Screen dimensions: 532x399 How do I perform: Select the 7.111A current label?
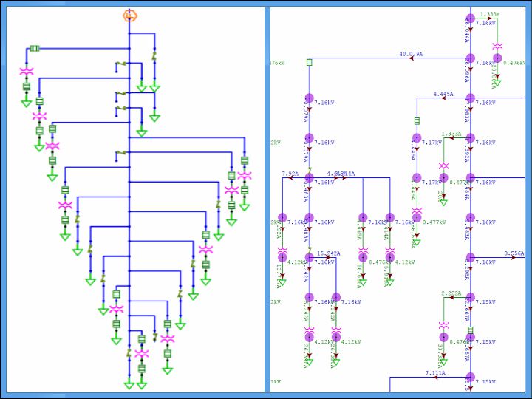[435, 373]
